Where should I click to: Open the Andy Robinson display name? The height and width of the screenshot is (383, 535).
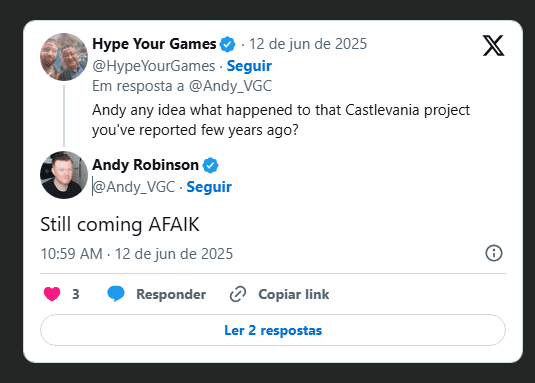coord(145,165)
